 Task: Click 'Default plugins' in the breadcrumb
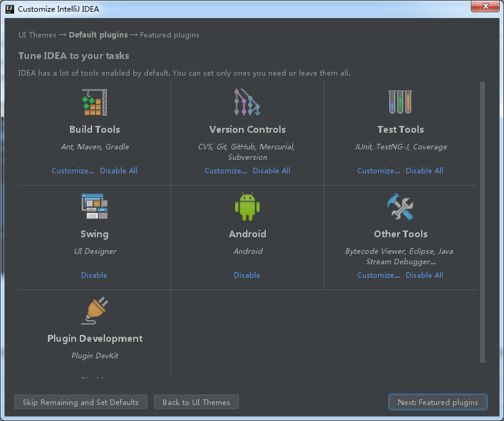coord(98,35)
